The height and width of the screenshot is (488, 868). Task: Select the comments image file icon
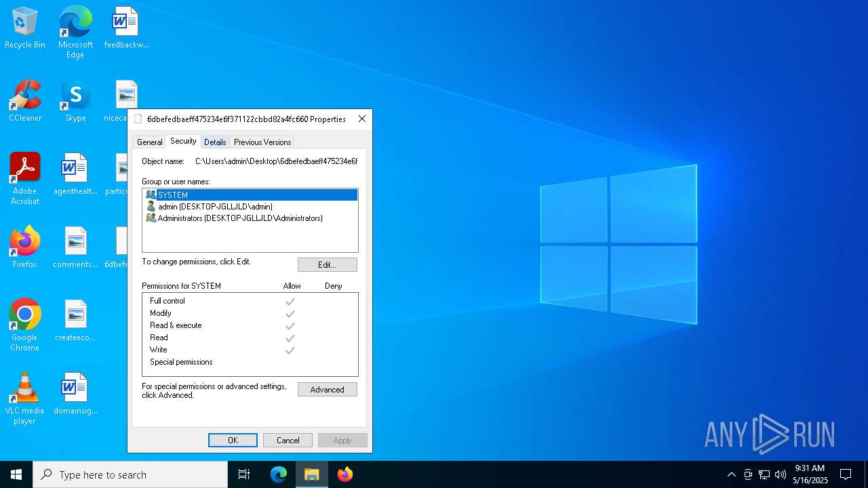pos(75,248)
